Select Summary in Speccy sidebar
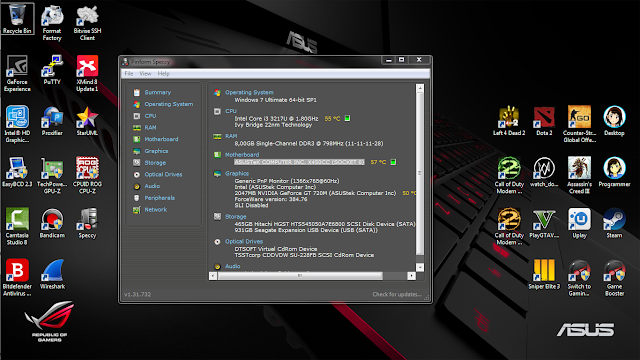The image size is (640, 360). point(158,93)
